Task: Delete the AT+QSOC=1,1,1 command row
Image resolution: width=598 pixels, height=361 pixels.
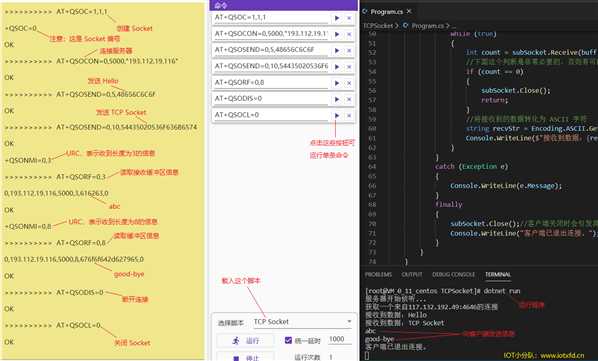Action: pos(349,18)
